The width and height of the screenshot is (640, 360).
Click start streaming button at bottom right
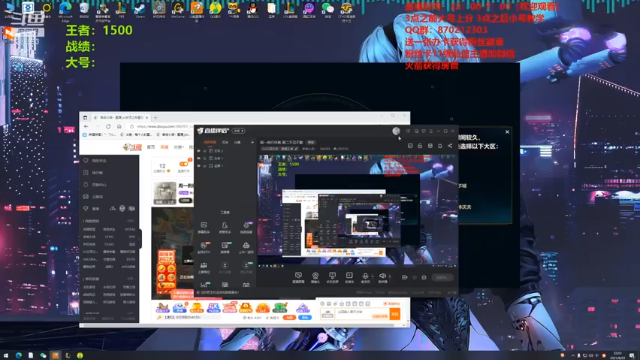click(x=442, y=278)
